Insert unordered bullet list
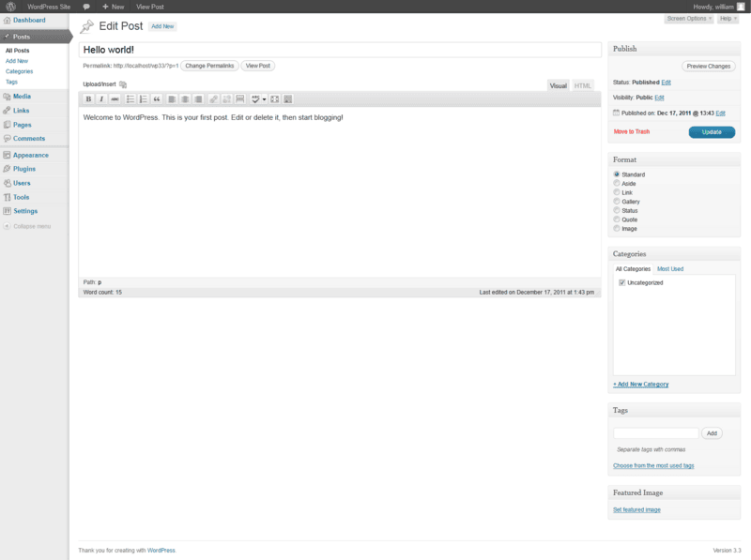The image size is (751, 560). tap(130, 99)
